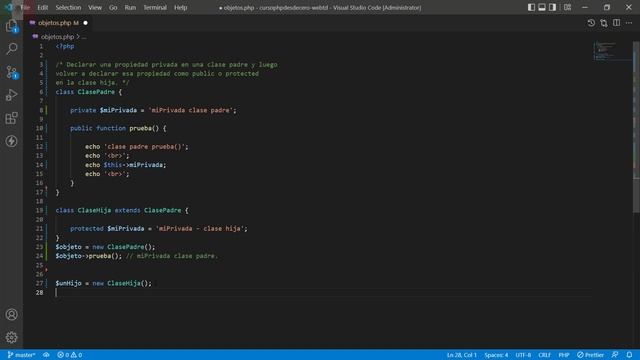
Task: Open the Selection menu
Action: (x=68, y=7)
